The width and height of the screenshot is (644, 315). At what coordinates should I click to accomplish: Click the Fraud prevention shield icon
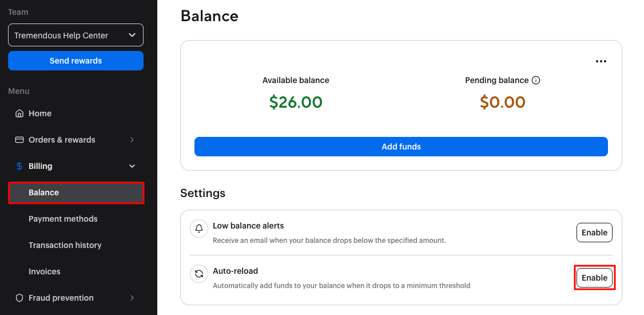click(x=19, y=298)
